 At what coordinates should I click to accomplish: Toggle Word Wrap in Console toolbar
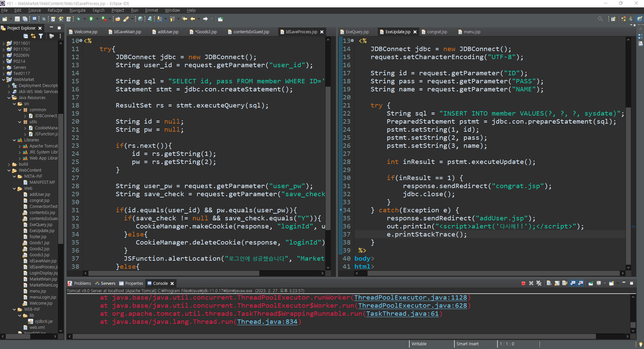click(565, 283)
